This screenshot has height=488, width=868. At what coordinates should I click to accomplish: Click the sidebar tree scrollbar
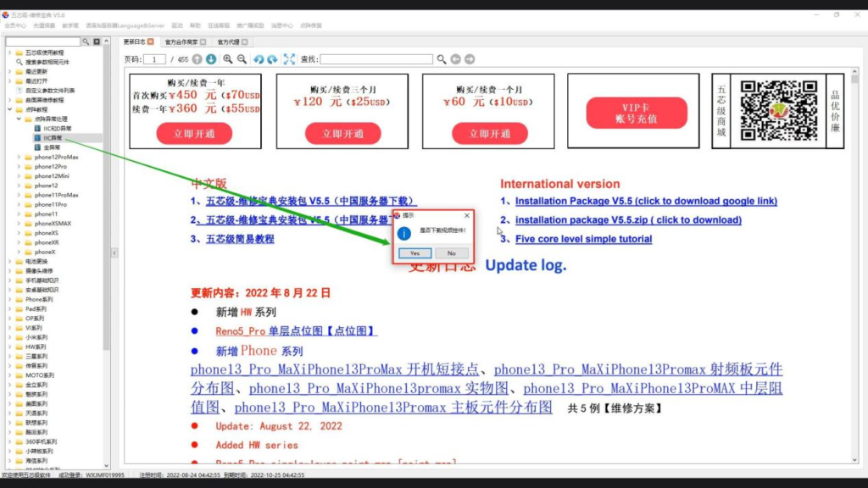coord(106,254)
